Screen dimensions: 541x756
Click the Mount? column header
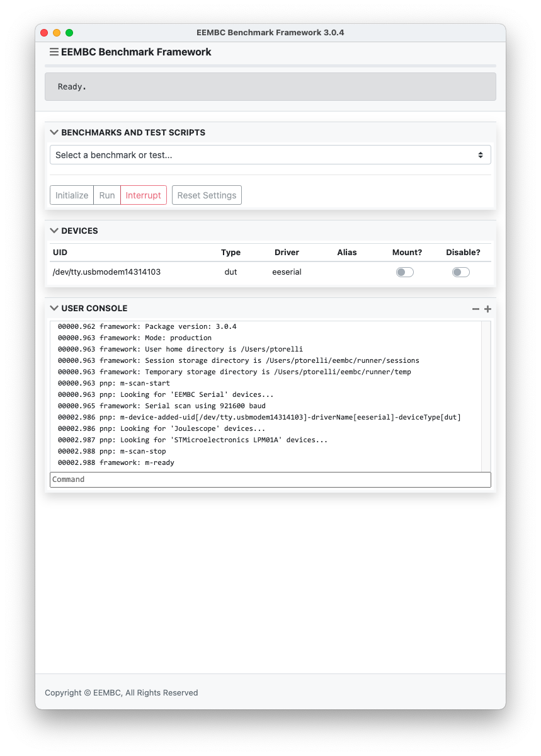(x=407, y=253)
